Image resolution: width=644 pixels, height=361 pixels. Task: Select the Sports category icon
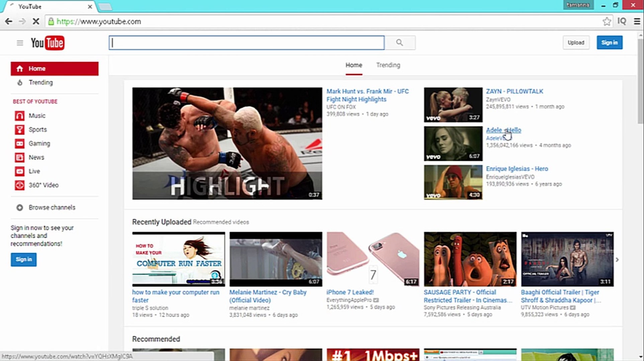[x=19, y=129]
